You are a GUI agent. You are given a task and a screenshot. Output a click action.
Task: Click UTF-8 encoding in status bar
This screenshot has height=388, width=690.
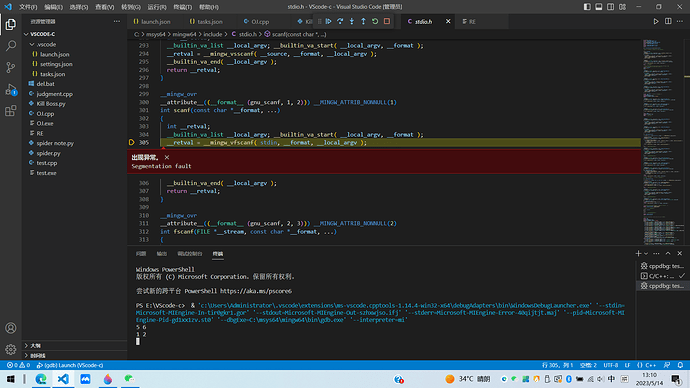[610, 365]
